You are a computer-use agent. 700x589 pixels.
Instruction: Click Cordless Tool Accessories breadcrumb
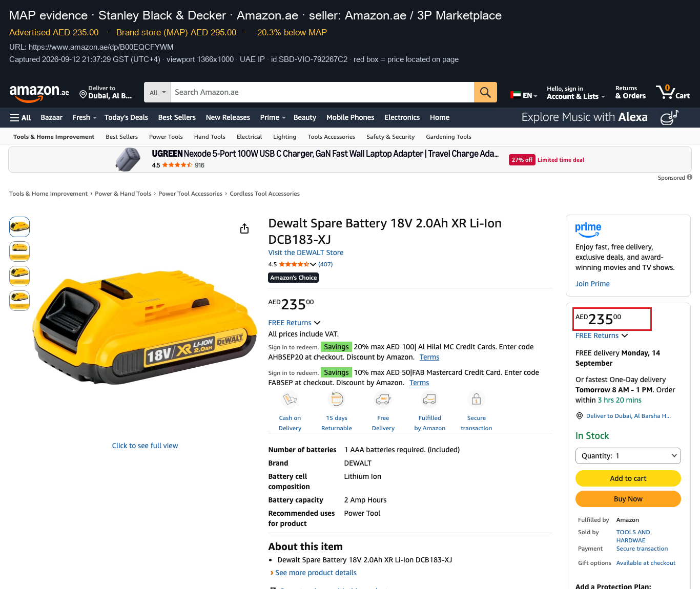point(264,194)
